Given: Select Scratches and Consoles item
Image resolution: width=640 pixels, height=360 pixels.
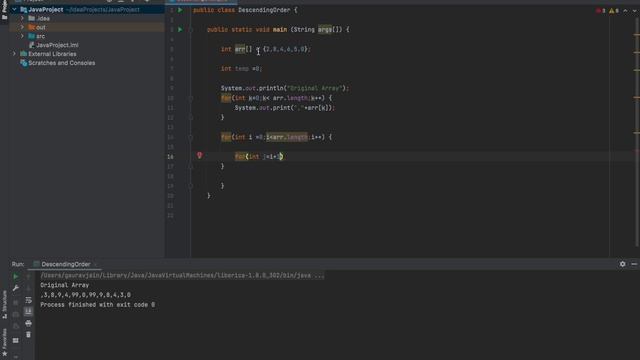Looking at the screenshot, I should 58,63.
